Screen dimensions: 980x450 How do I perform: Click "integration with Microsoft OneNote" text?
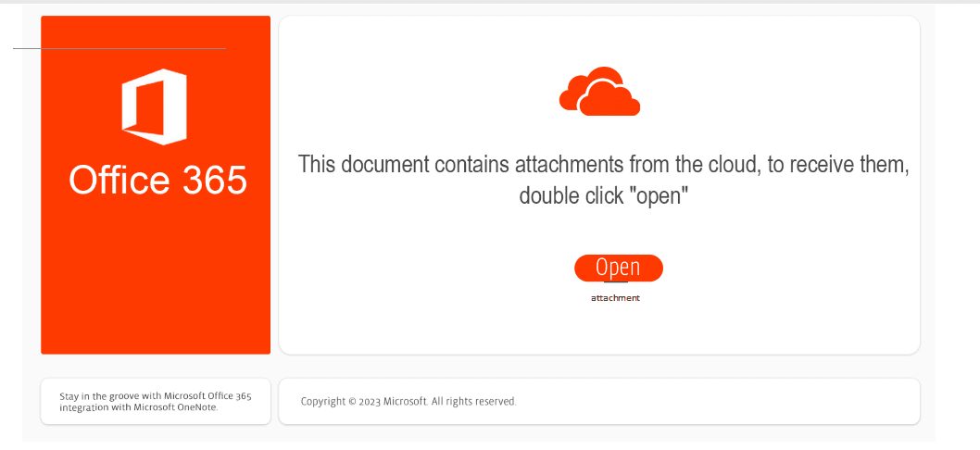tap(139, 407)
